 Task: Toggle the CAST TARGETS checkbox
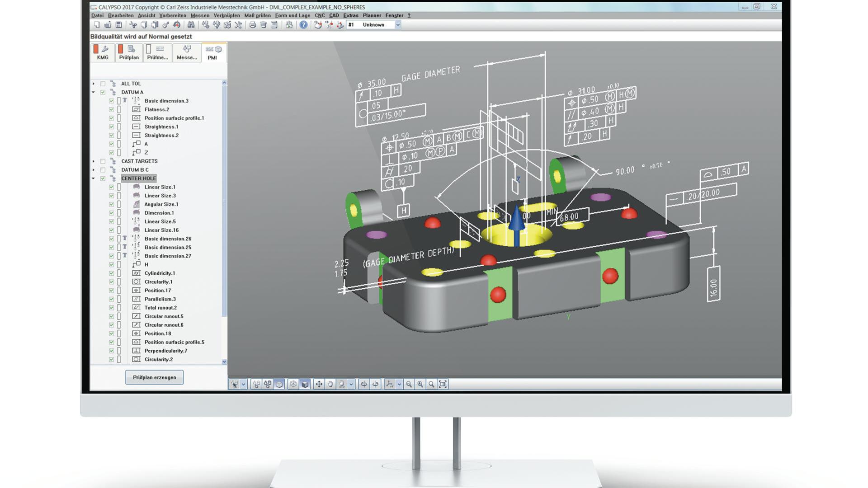(103, 161)
